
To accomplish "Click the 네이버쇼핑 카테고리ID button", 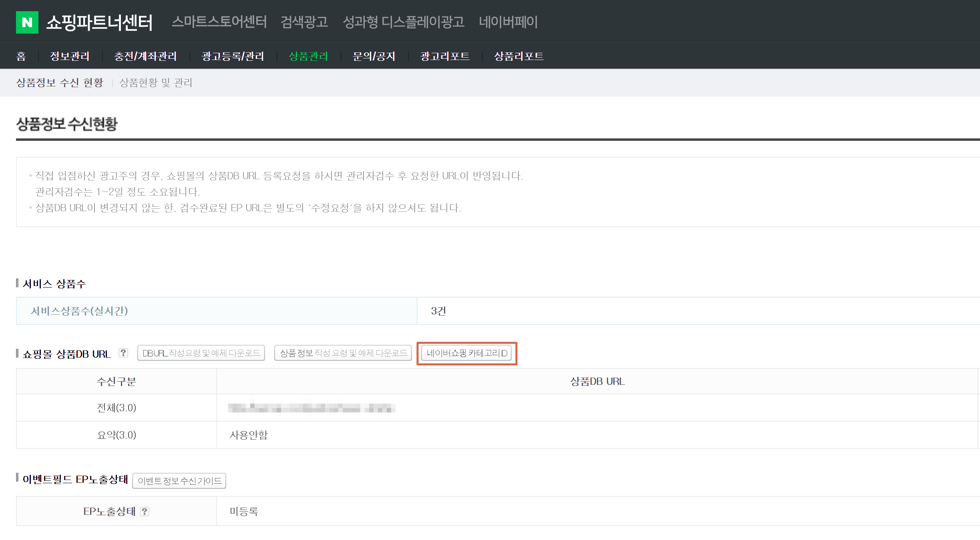I will click(467, 353).
